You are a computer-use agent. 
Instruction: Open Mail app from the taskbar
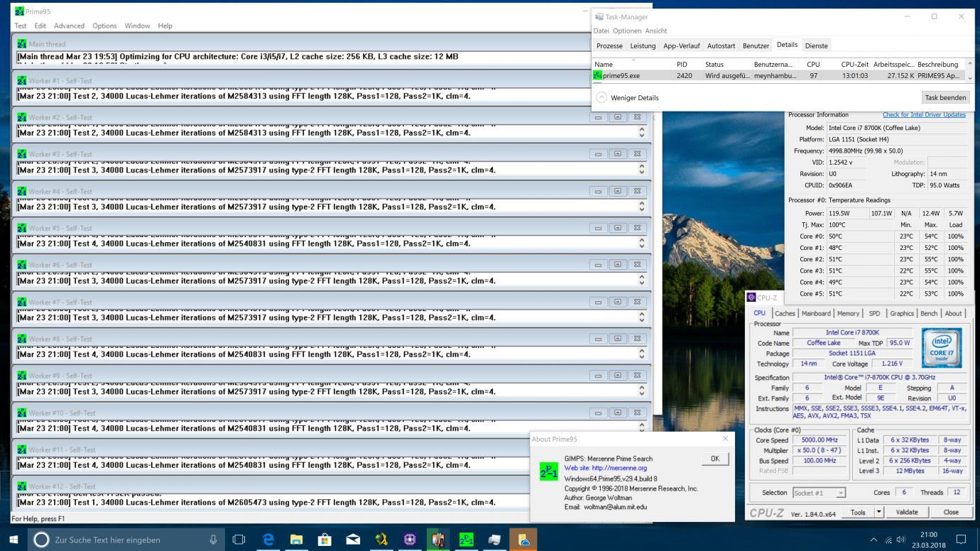(353, 540)
